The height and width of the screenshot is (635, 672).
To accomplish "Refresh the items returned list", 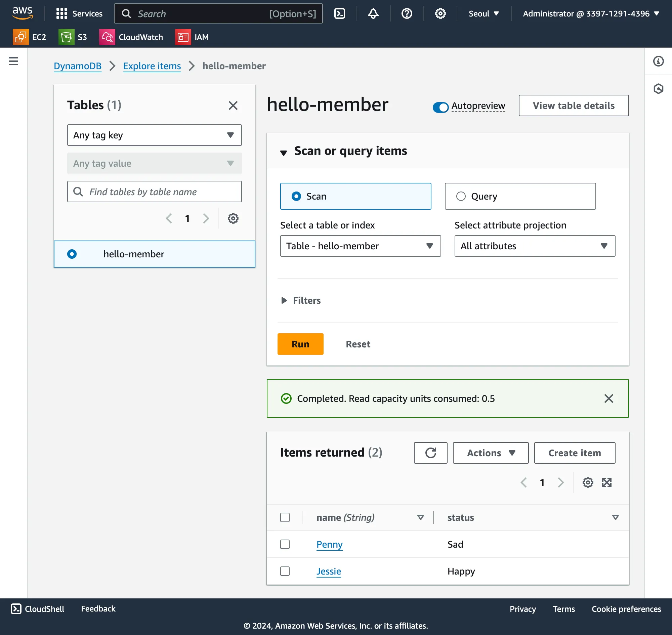I will tap(430, 453).
